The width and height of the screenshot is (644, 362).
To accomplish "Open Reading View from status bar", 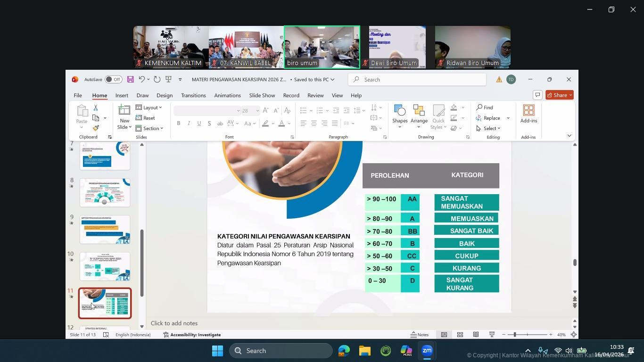I will (476, 335).
